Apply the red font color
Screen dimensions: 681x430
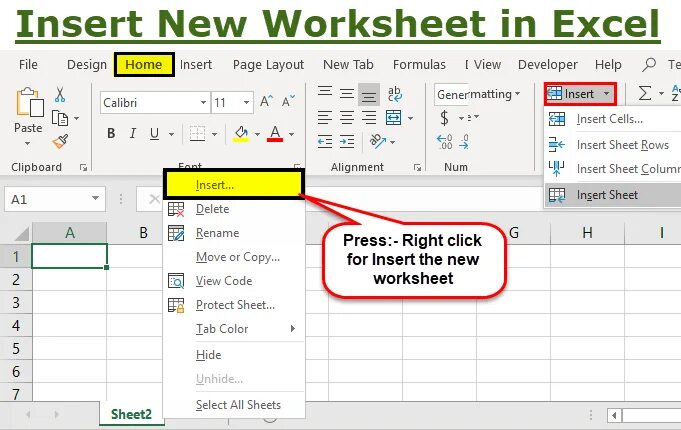coord(275,134)
